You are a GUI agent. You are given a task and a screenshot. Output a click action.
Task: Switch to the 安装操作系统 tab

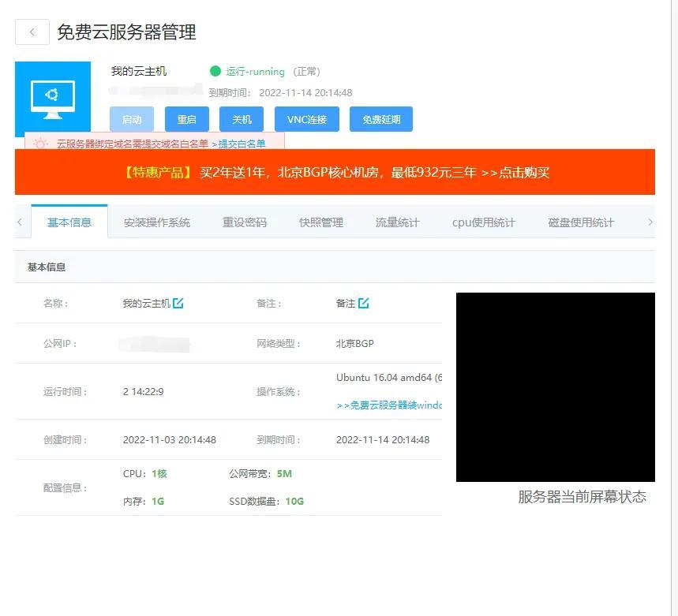click(x=157, y=222)
